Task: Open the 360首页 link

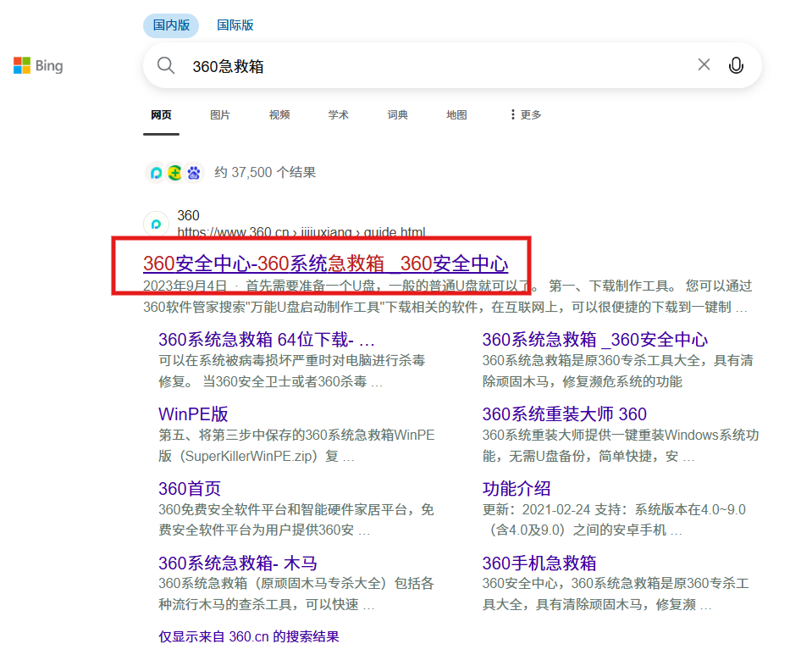Action: coord(190,489)
